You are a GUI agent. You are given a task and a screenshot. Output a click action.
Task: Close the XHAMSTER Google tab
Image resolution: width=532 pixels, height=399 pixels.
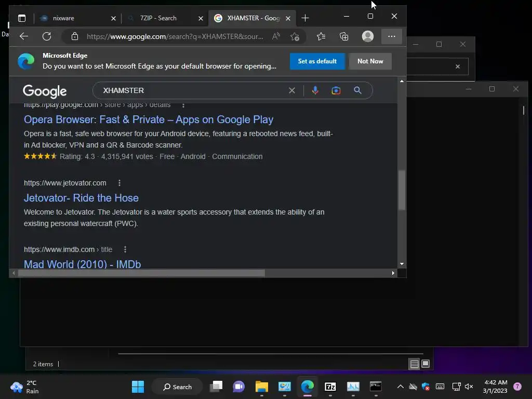[288, 18]
